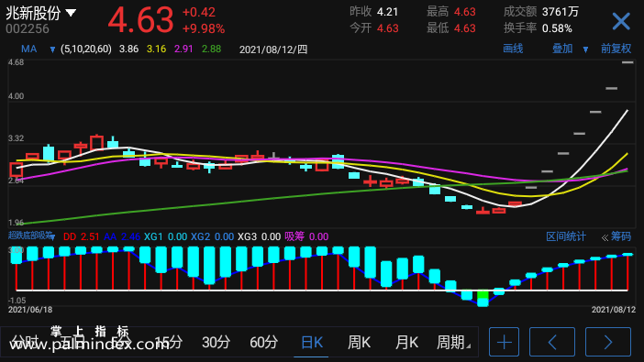Select the 月K monthly candlestick tab
Viewport: 644px width, 362px height.
[x=406, y=342]
